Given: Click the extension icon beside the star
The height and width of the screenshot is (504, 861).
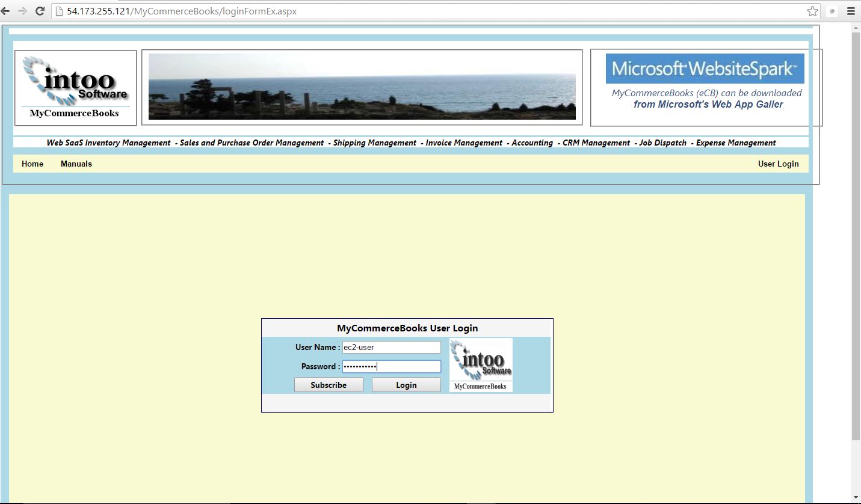Looking at the screenshot, I should point(832,11).
